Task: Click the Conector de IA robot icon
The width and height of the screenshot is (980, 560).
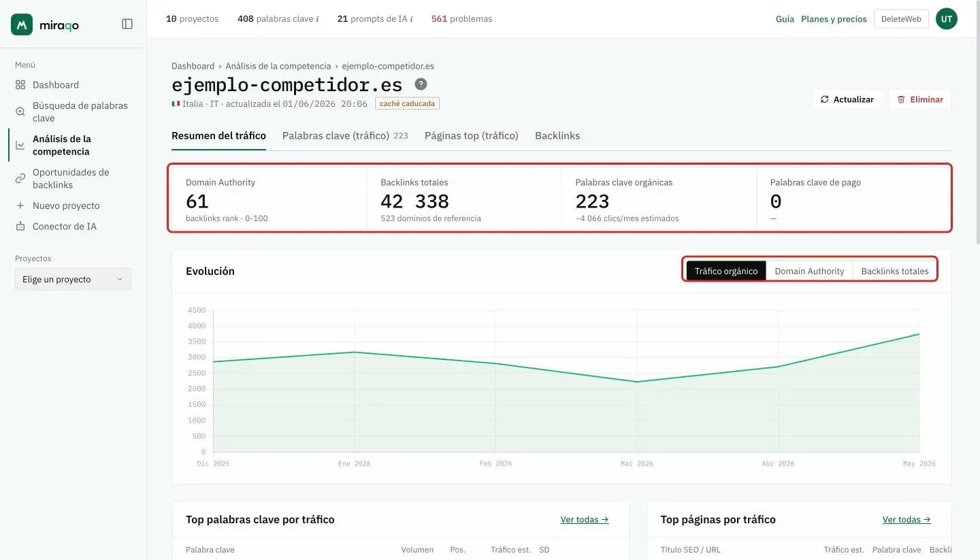Action: pos(20,226)
